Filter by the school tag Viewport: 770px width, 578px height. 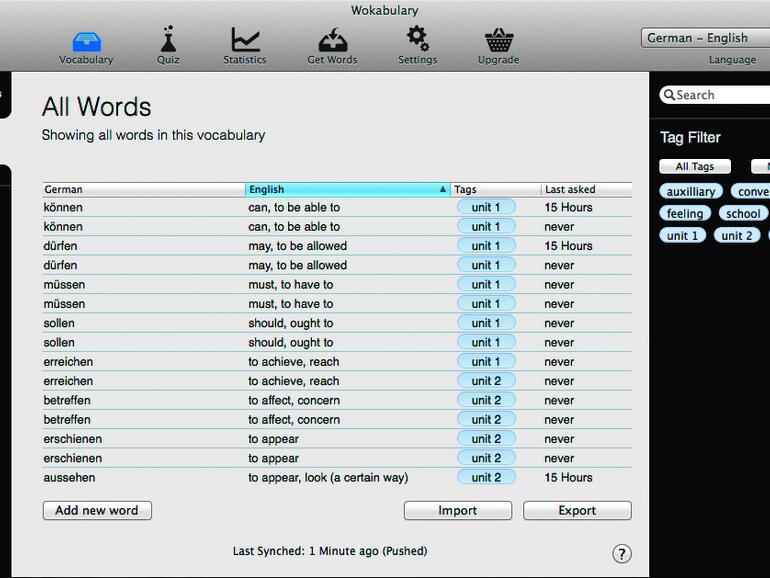coord(743,213)
